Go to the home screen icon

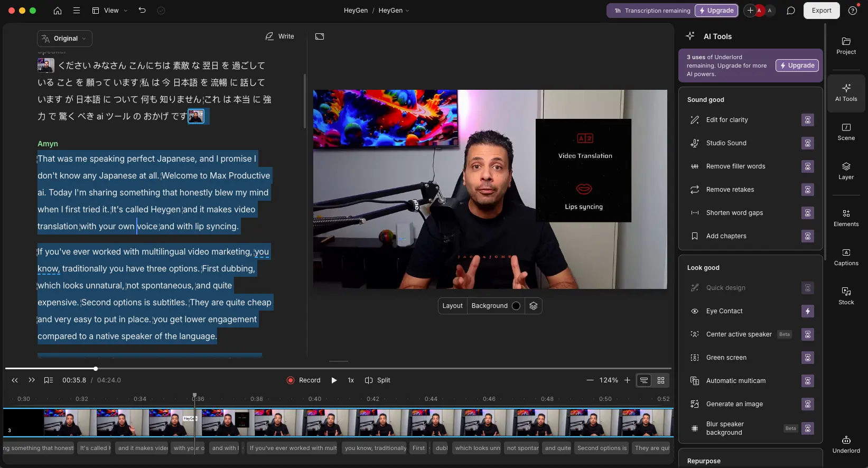coord(58,11)
